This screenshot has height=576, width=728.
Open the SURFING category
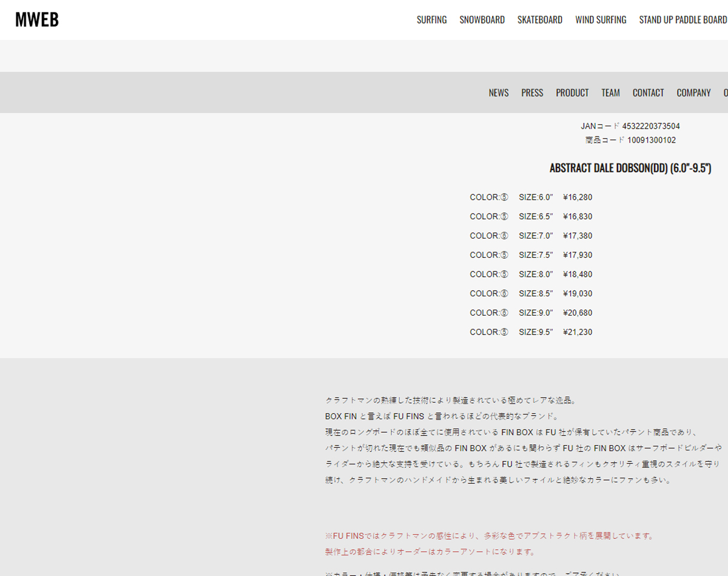[431, 19]
